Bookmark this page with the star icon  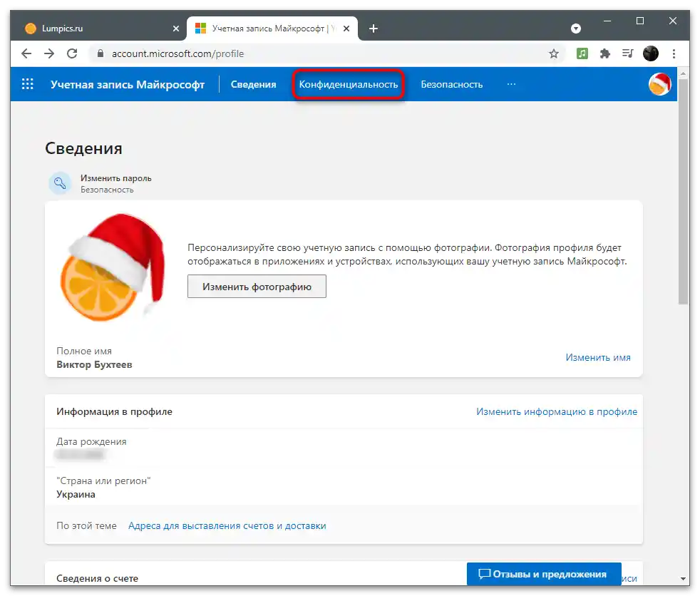[554, 53]
